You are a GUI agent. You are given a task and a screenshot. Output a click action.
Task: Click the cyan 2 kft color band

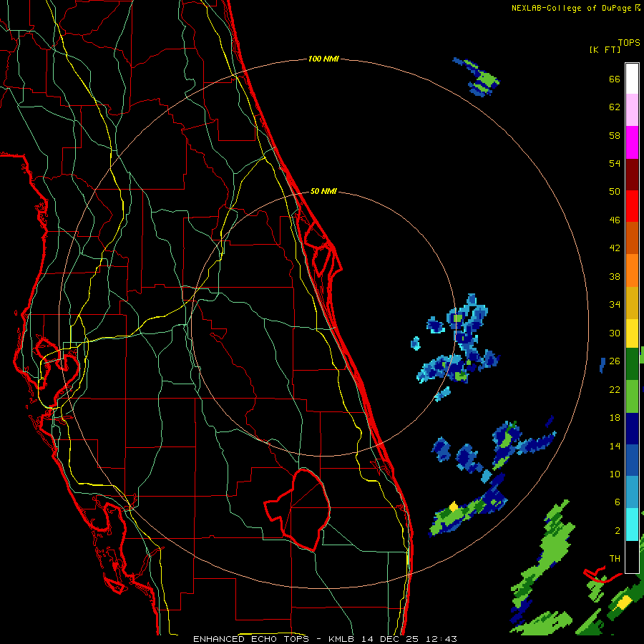[632, 525]
